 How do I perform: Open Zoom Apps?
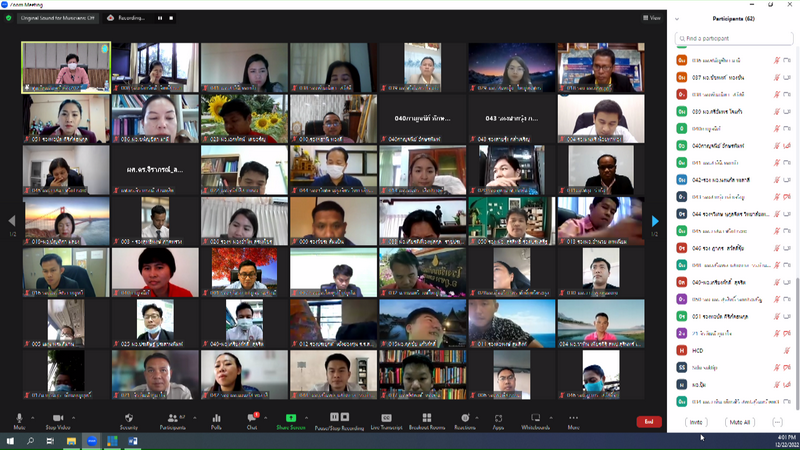pyautogui.click(x=498, y=421)
